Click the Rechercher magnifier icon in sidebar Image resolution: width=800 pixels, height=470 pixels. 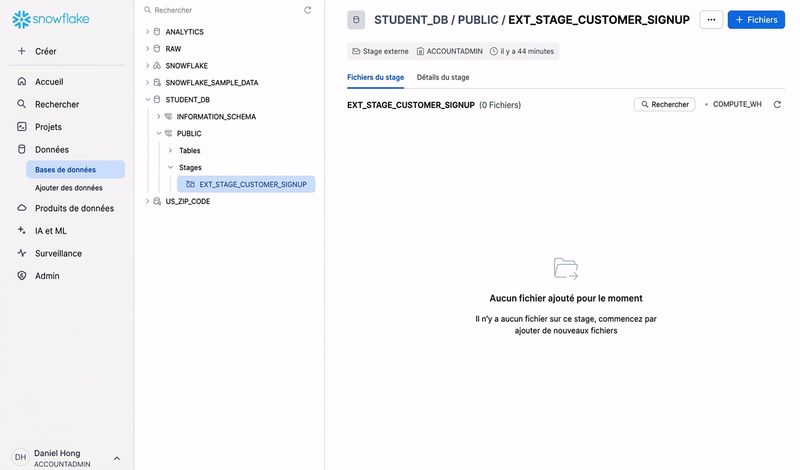click(21, 104)
